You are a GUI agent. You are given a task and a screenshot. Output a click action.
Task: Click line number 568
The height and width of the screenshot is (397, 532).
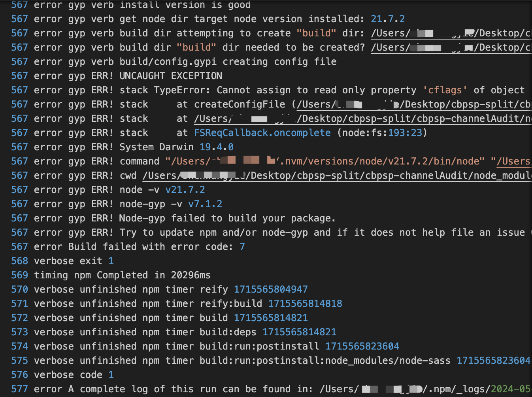19,261
